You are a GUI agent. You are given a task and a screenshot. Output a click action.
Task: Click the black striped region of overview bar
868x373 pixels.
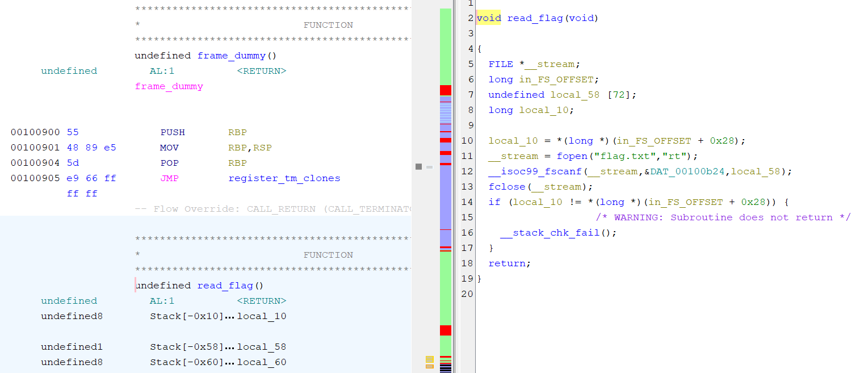pos(445,370)
